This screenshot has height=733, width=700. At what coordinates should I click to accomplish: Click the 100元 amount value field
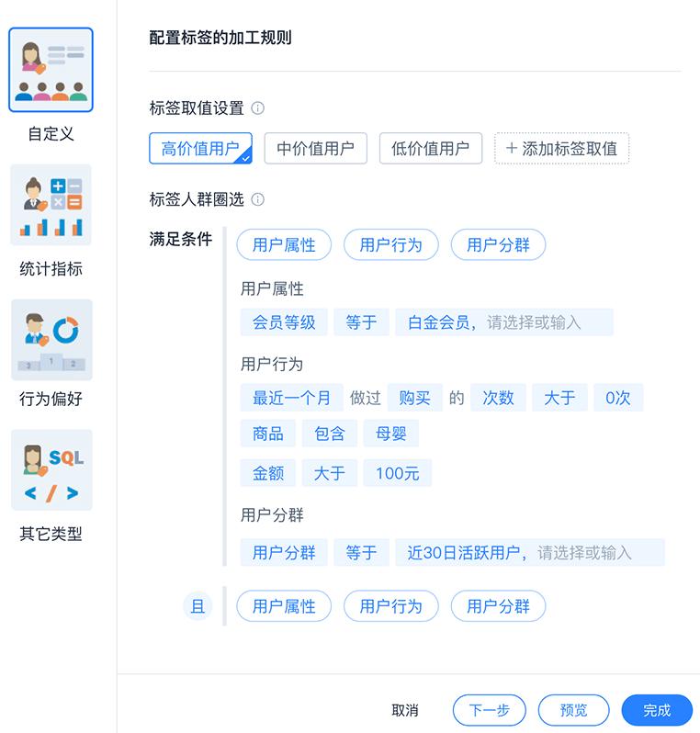(398, 473)
